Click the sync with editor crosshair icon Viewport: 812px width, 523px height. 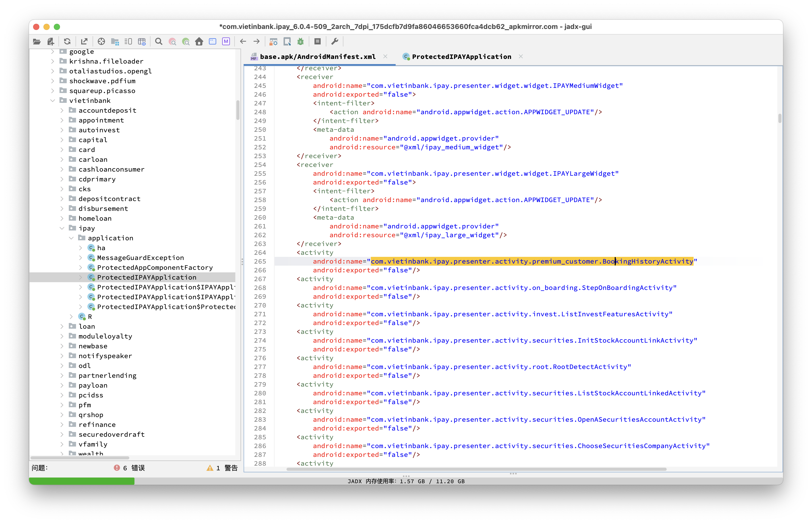[101, 41]
